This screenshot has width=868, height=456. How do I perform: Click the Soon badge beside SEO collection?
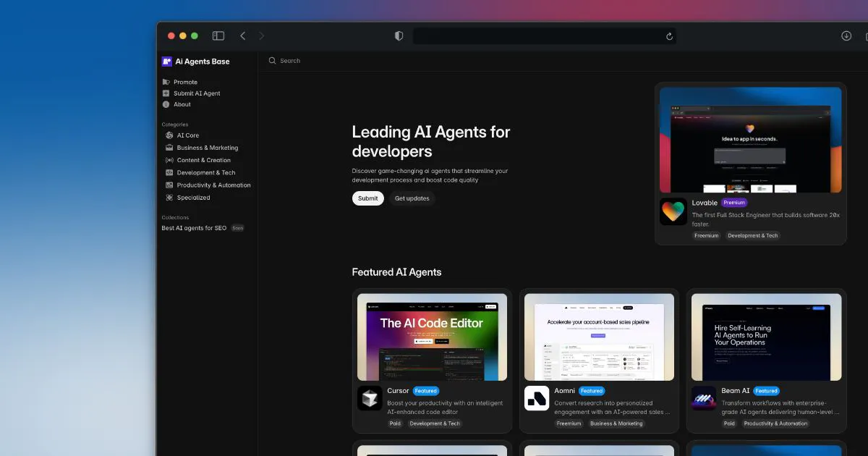[x=237, y=228]
